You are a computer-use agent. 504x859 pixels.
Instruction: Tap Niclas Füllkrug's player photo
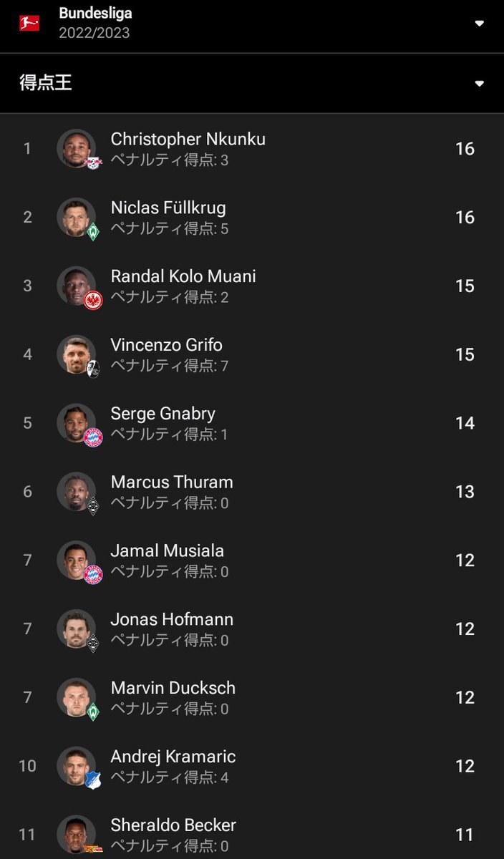click(76, 217)
